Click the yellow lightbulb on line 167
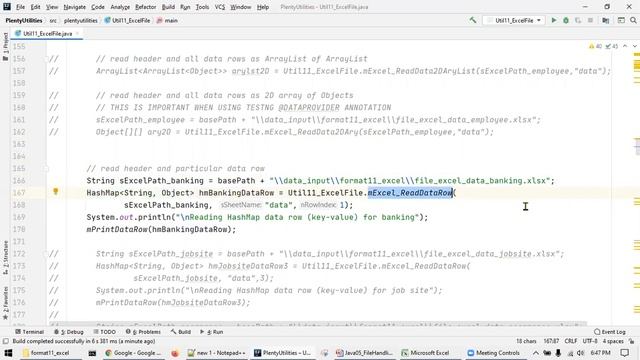The width and height of the screenshot is (640, 360). 56,191
